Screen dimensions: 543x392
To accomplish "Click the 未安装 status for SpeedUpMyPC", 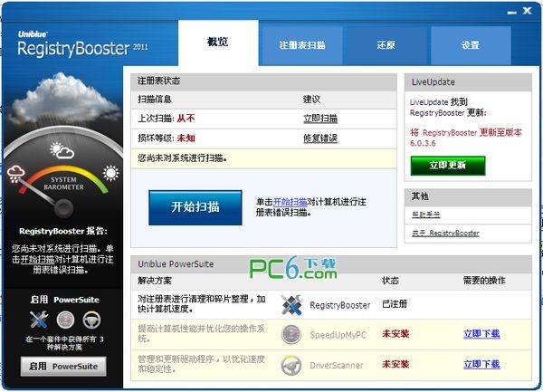I will (395, 334).
